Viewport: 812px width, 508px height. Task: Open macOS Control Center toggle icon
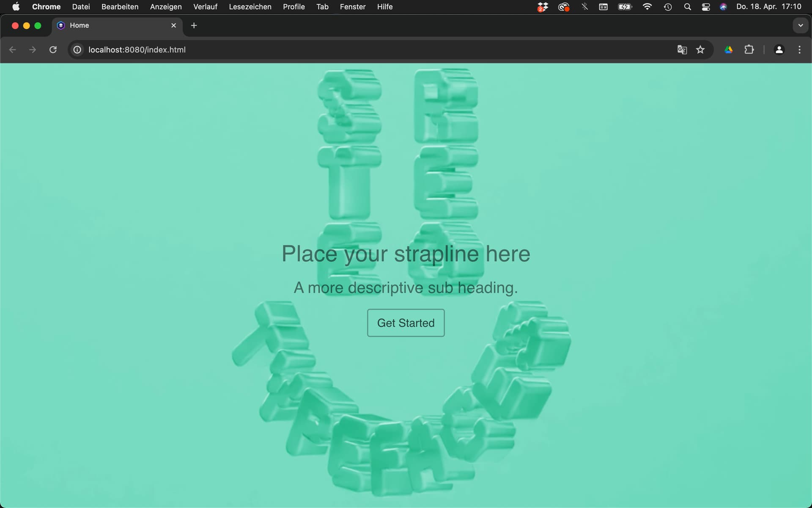coord(706,7)
